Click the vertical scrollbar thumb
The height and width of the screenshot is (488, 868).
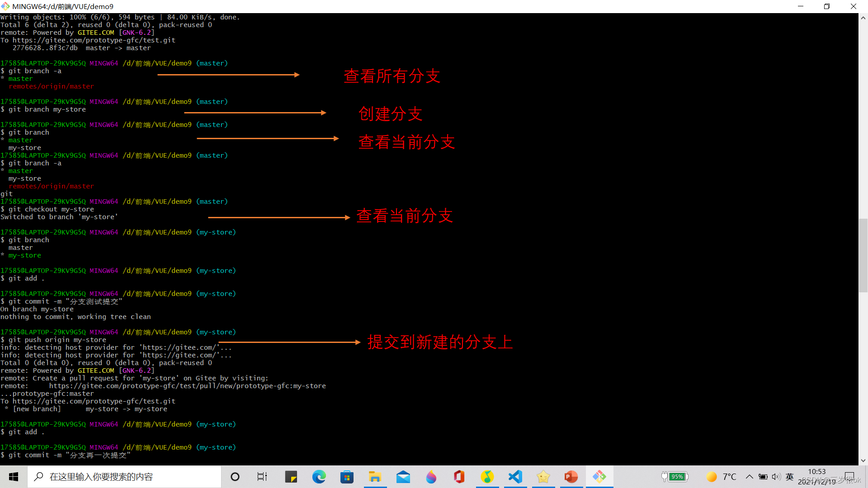pyautogui.click(x=863, y=255)
